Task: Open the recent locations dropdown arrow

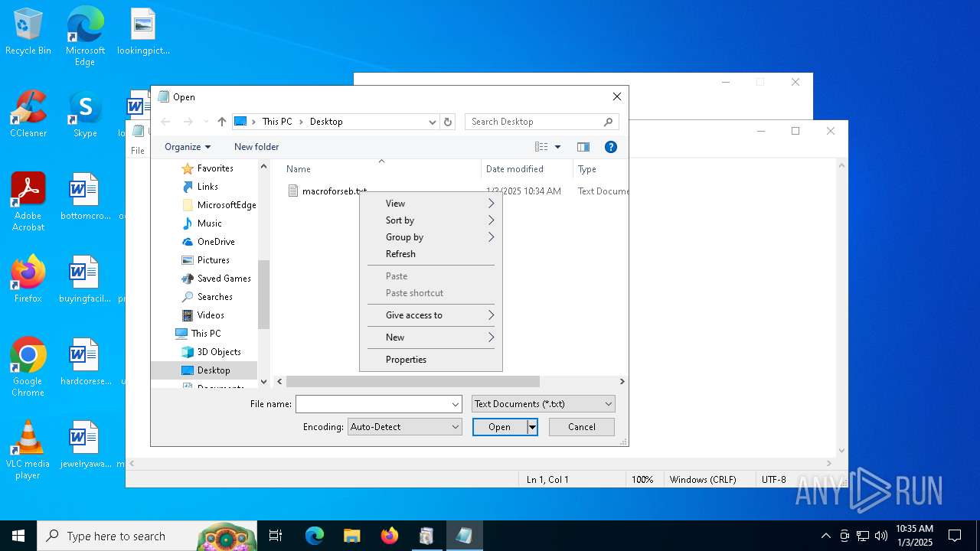Action: tap(205, 122)
